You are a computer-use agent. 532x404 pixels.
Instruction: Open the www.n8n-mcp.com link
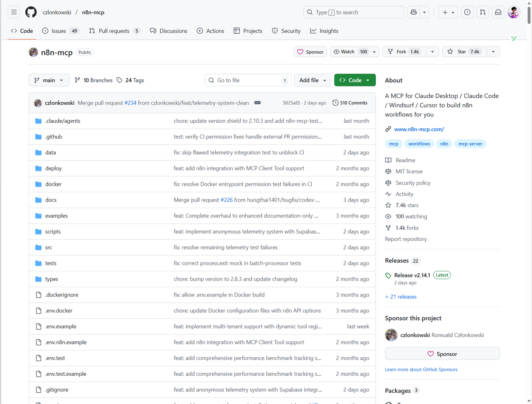(x=419, y=129)
